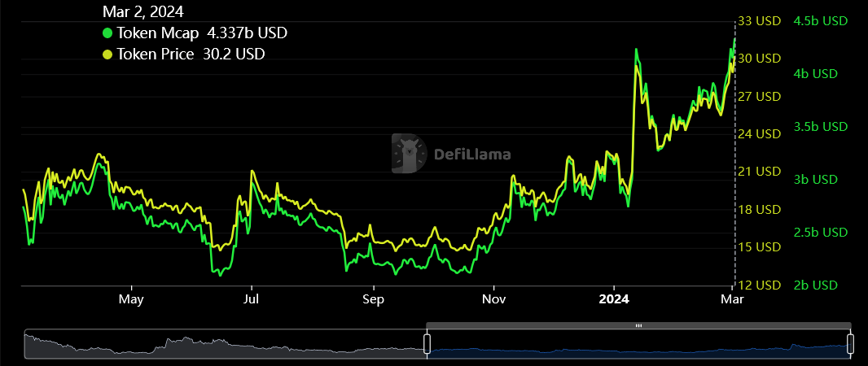Click the 'Jul' x-axis label
Image resolution: width=868 pixels, height=366 pixels.
tap(252, 299)
